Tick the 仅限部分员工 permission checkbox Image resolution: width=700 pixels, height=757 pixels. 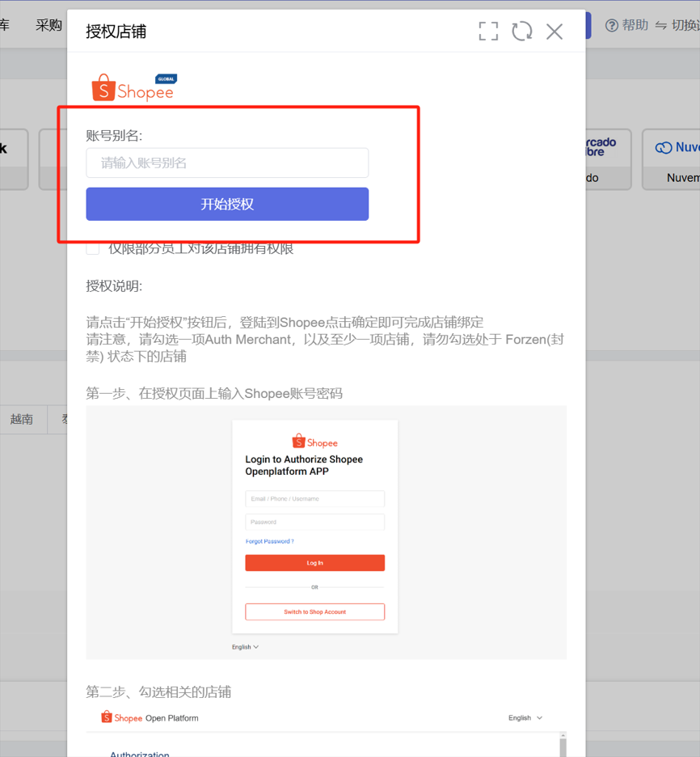93,248
